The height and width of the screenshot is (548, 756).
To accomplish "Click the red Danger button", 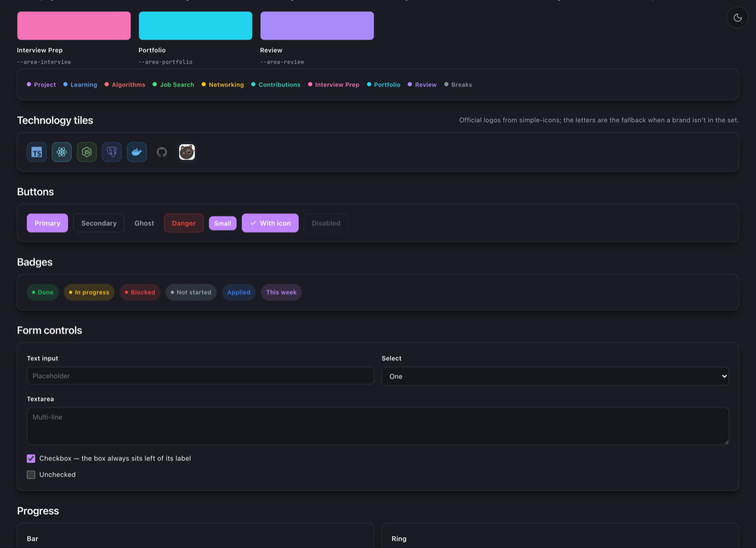I will pyautogui.click(x=184, y=223).
